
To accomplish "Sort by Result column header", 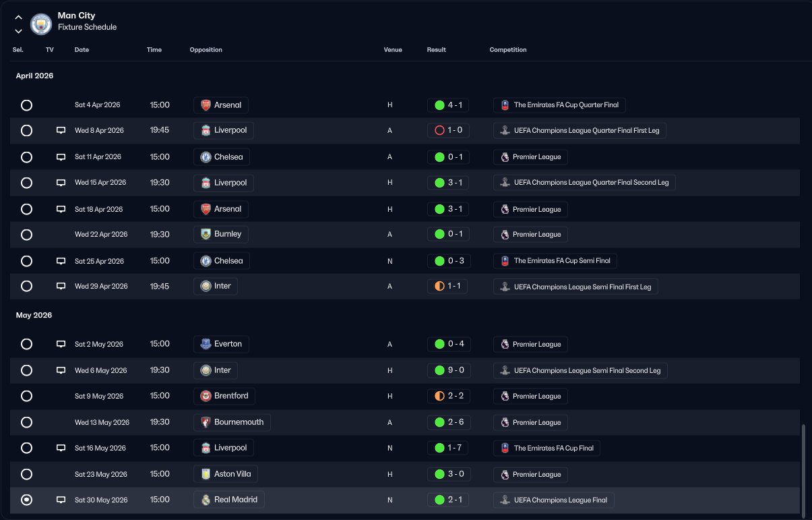I will [436, 50].
